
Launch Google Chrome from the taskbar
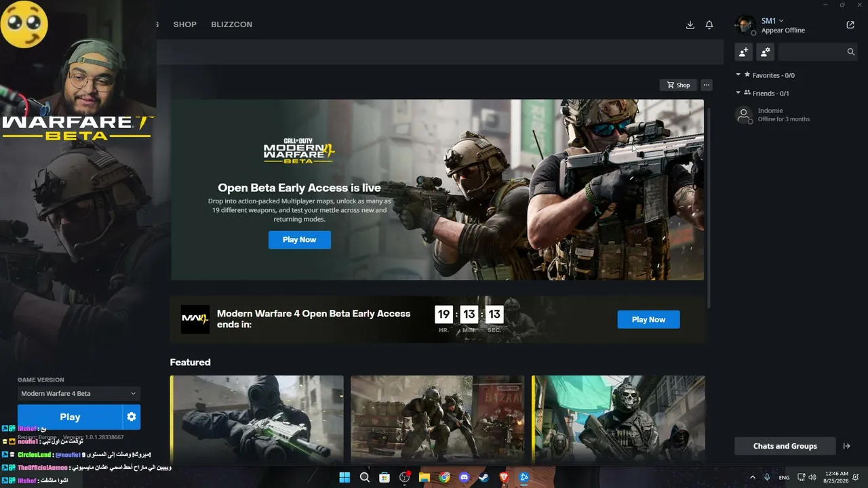tap(444, 477)
